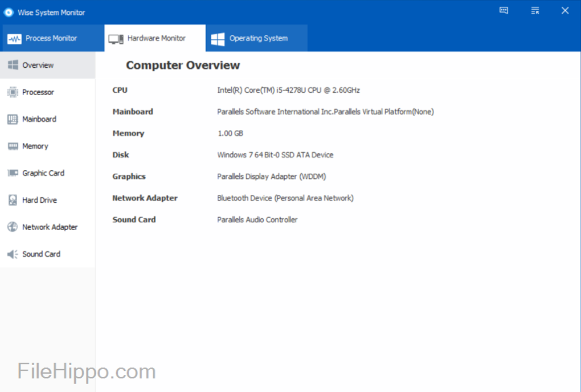
Task: Click the Sound Card speaker icon
Action: click(13, 254)
